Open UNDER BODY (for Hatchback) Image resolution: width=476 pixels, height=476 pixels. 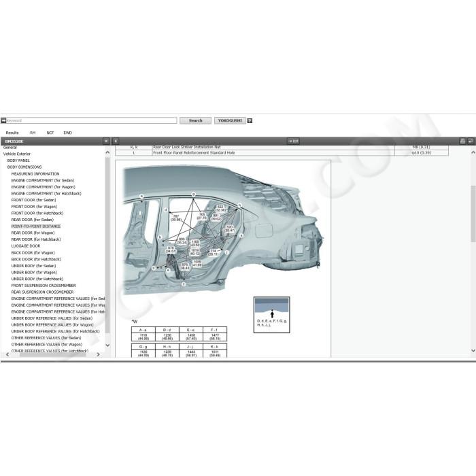point(37,279)
